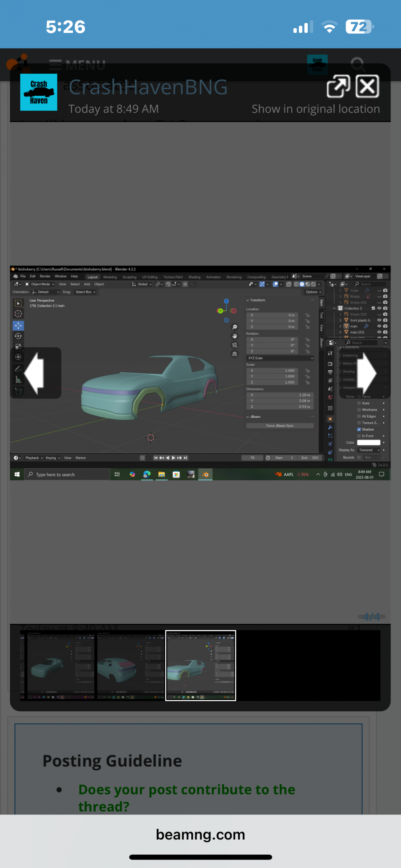The image size is (401, 868).
Task: Select the Rotate tool
Action: click(x=18, y=336)
